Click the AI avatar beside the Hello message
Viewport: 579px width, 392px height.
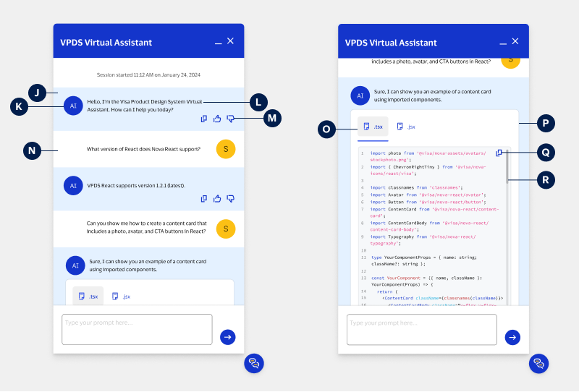(x=74, y=106)
